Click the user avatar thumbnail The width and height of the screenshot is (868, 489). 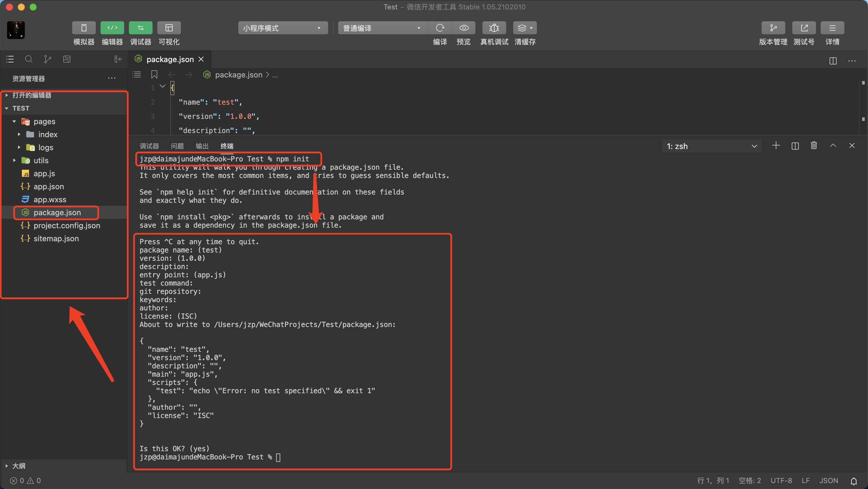[x=16, y=30]
